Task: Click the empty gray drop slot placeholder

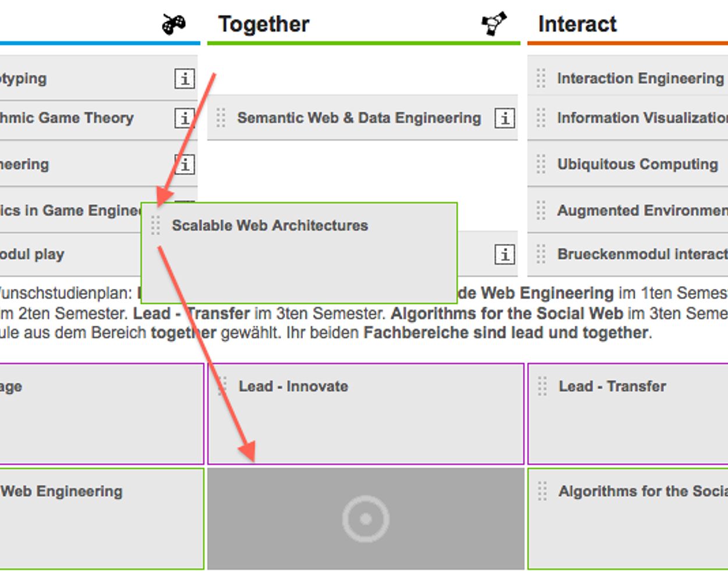Action: [x=366, y=518]
